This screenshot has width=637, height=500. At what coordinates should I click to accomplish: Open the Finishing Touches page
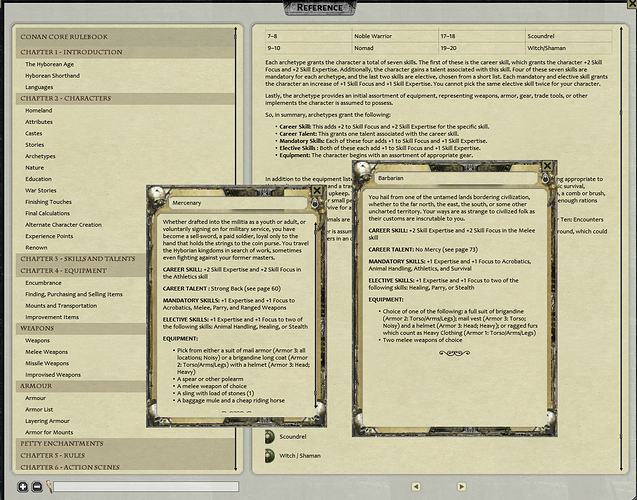pyautogui.click(x=48, y=202)
